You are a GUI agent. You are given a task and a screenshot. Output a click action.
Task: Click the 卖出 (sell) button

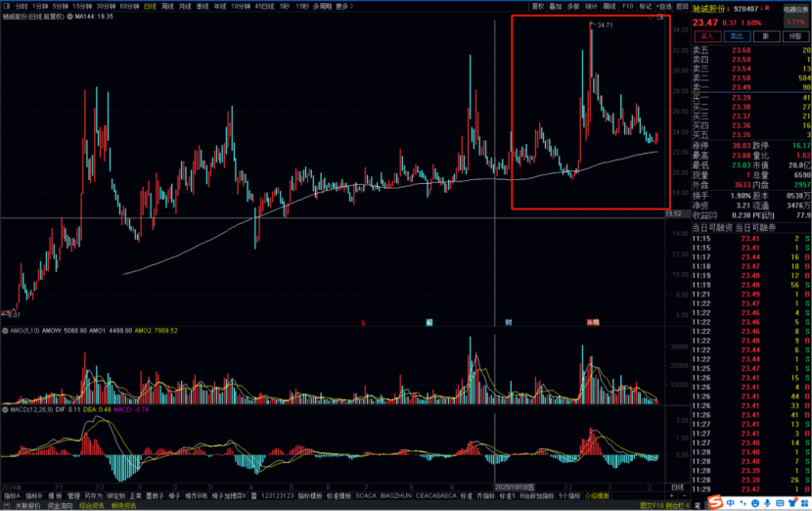coord(734,35)
